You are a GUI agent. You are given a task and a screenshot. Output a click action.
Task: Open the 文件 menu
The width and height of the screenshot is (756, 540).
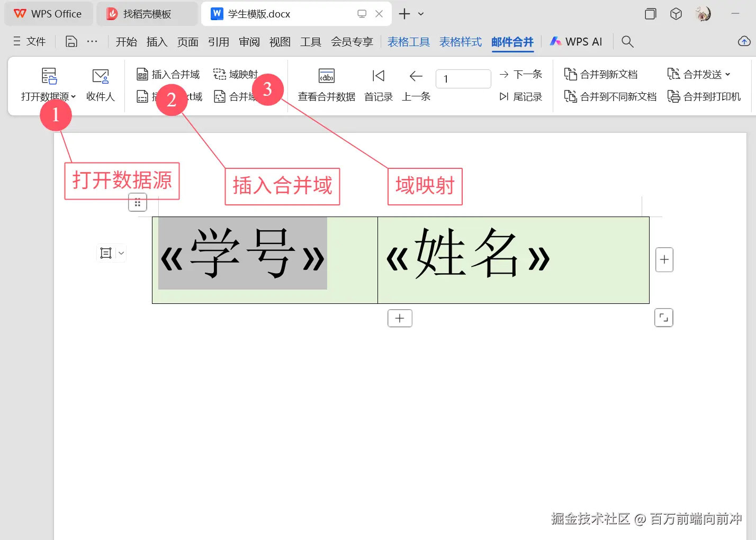click(30, 41)
